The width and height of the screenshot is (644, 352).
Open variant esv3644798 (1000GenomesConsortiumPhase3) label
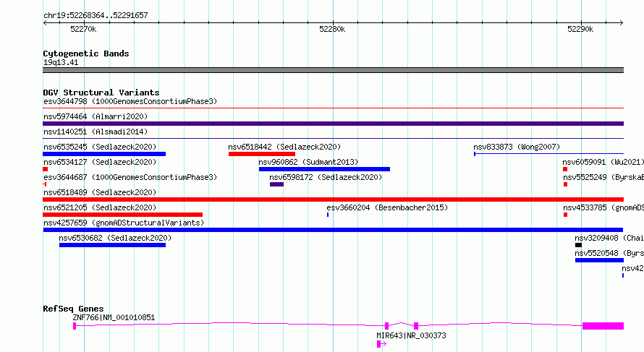pos(130,101)
